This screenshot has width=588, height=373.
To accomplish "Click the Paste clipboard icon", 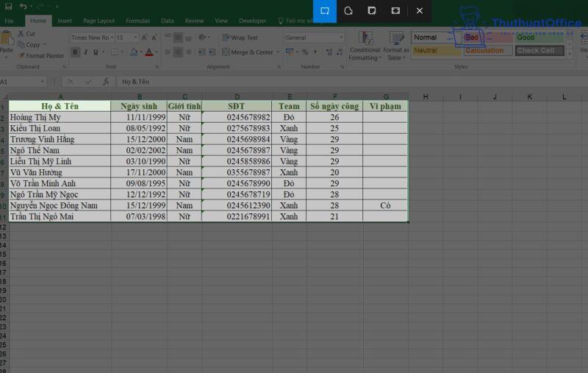I will pos(6,39).
